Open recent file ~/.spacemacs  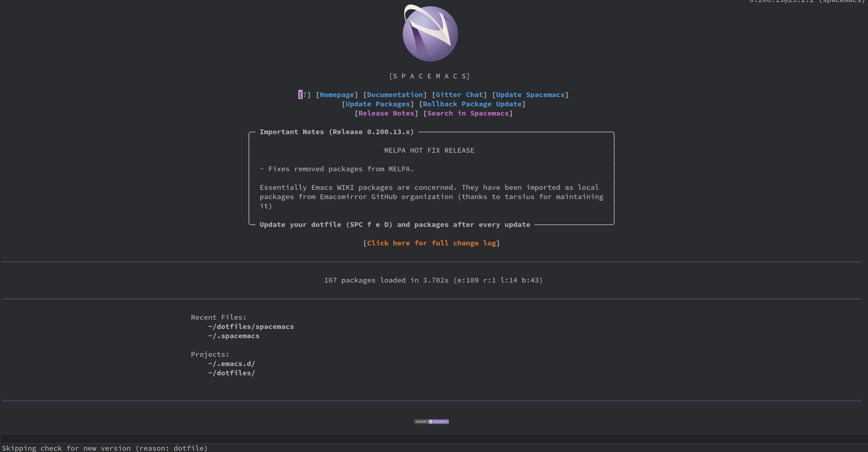(x=234, y=336)
